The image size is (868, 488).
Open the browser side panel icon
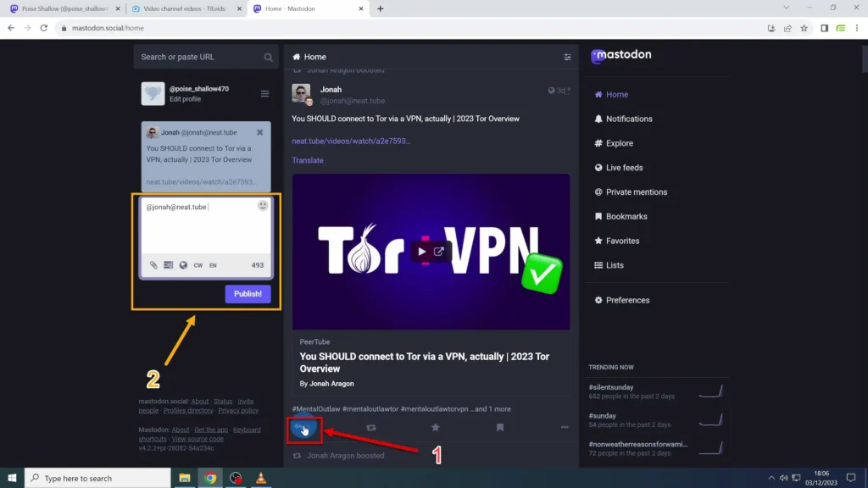[824, 28]
